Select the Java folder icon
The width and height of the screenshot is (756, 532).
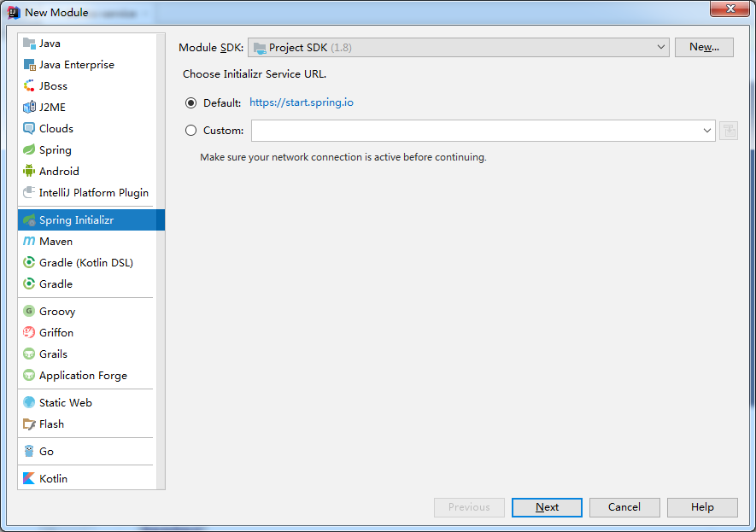click(x=29, y=44)
